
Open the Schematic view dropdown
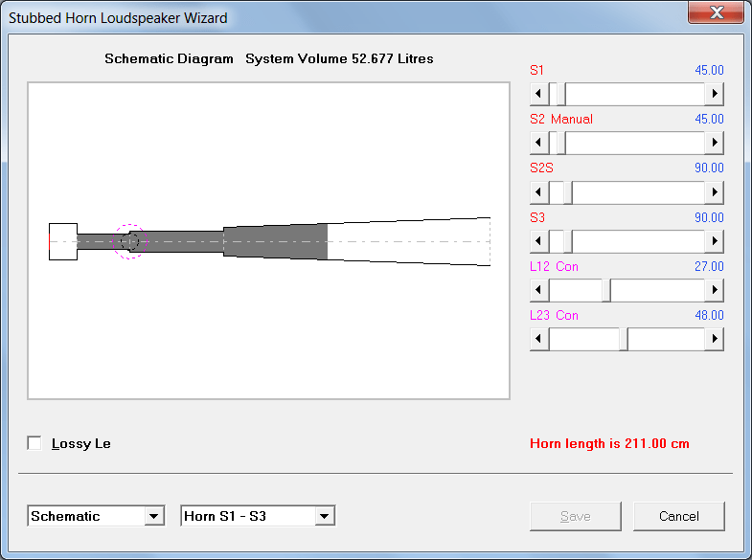click(x=154, y=516)
